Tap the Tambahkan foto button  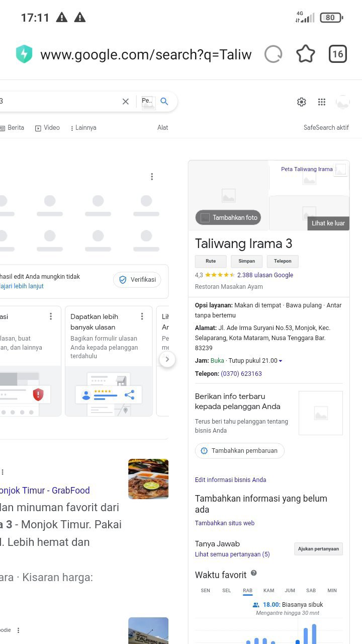point(228,218)
